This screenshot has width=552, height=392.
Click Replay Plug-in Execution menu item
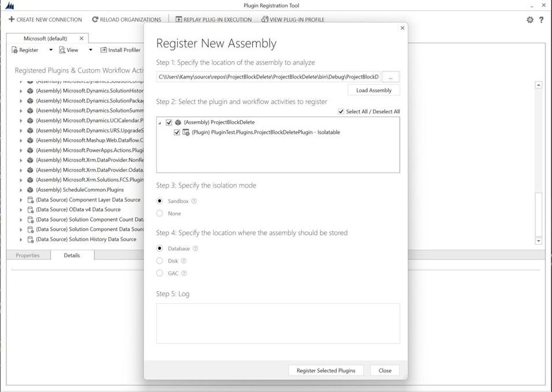(214, 20)
